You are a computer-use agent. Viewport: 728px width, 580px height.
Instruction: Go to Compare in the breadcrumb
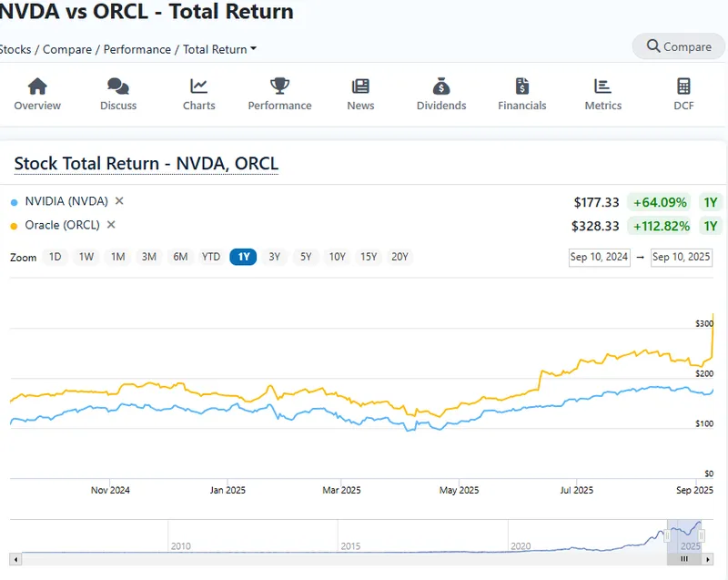coord(67,49)
